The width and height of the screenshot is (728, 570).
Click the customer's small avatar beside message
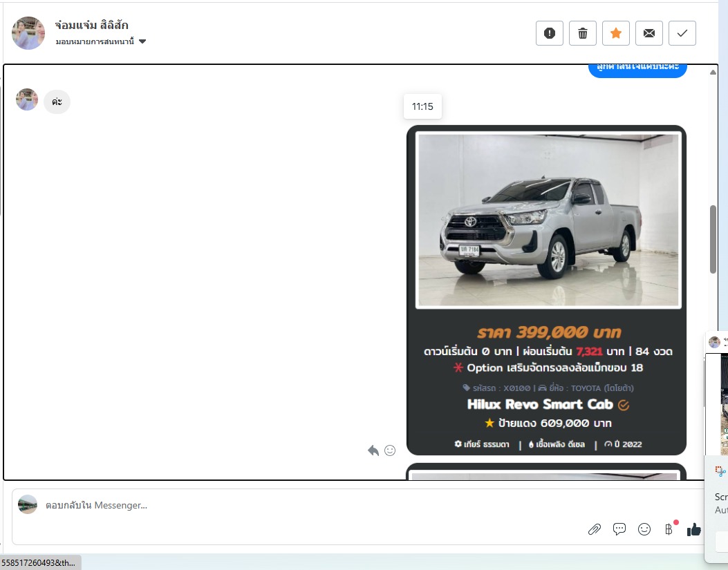(x=27, y=99)
